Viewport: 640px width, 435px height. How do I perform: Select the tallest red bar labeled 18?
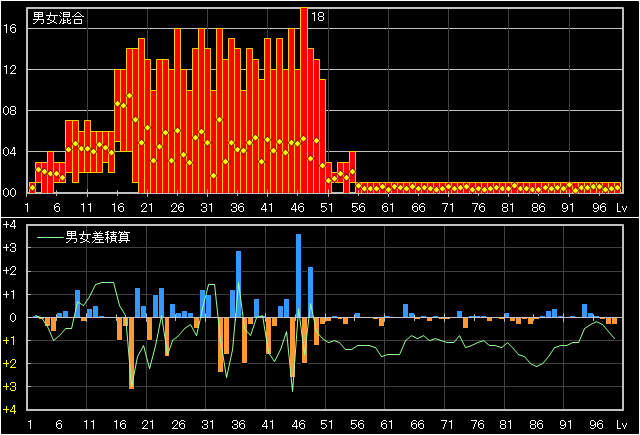tap(304, 100)
